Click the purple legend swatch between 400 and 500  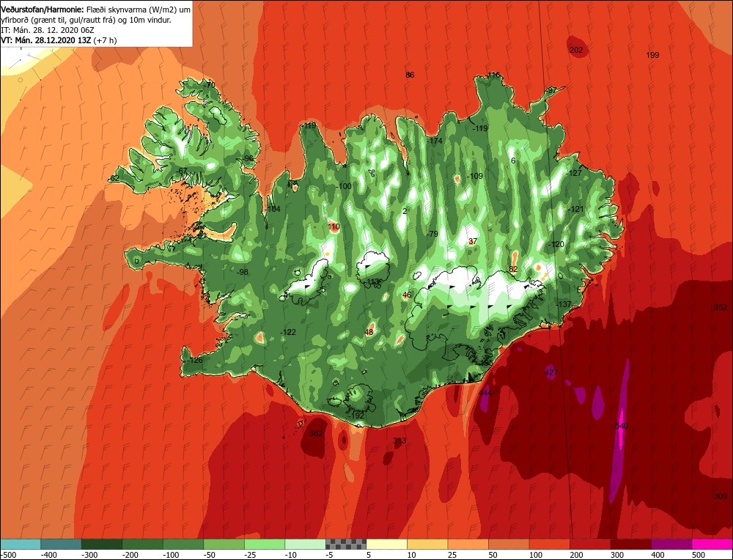point(671,544)
